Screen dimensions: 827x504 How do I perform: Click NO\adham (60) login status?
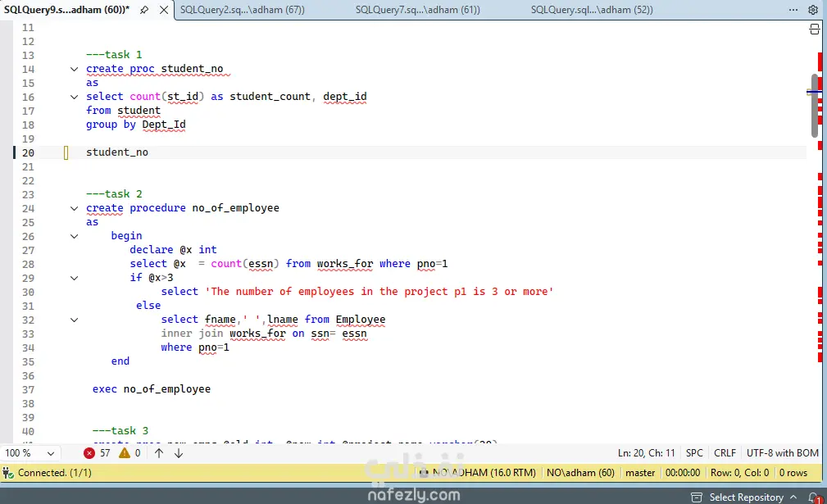click(x=580, y=473)
